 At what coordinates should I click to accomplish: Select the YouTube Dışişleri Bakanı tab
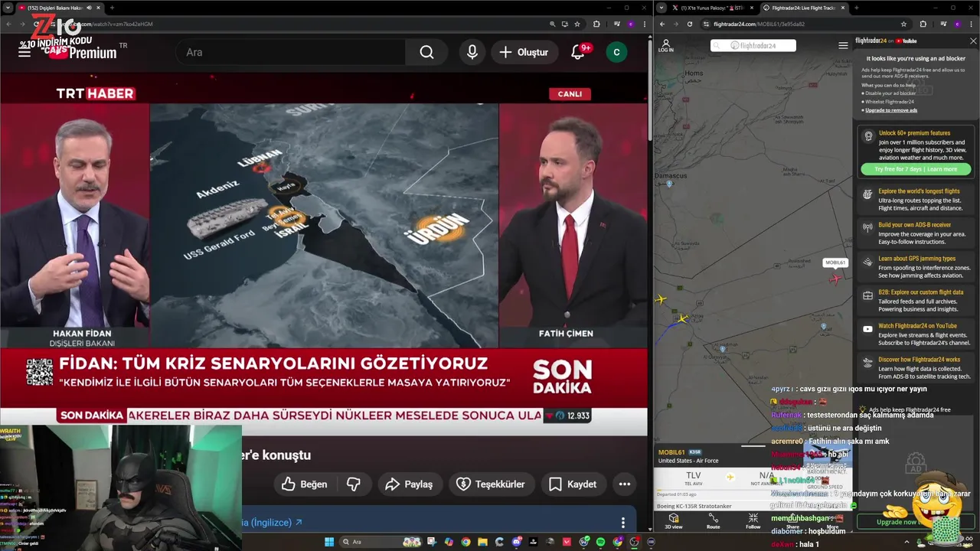[x=61, y=8]
